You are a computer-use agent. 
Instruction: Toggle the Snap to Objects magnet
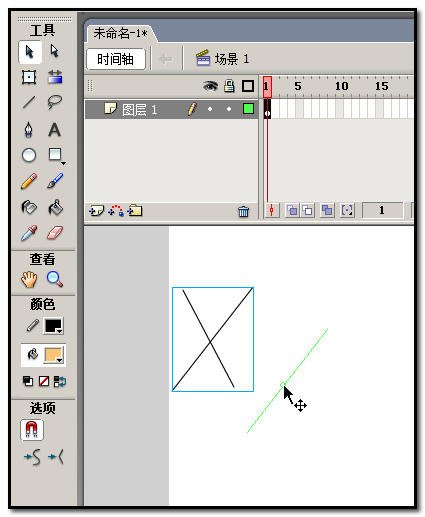pos(32,429)
